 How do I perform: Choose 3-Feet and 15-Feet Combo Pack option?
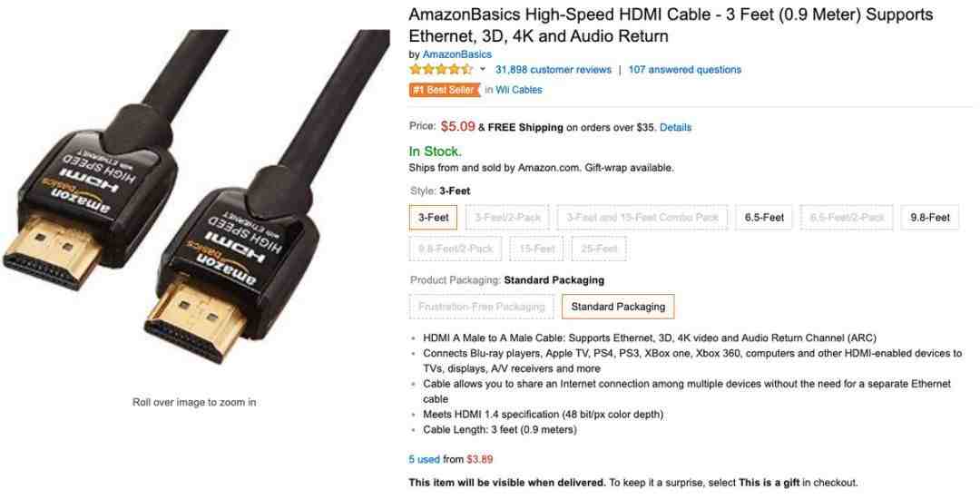(642, 218)
